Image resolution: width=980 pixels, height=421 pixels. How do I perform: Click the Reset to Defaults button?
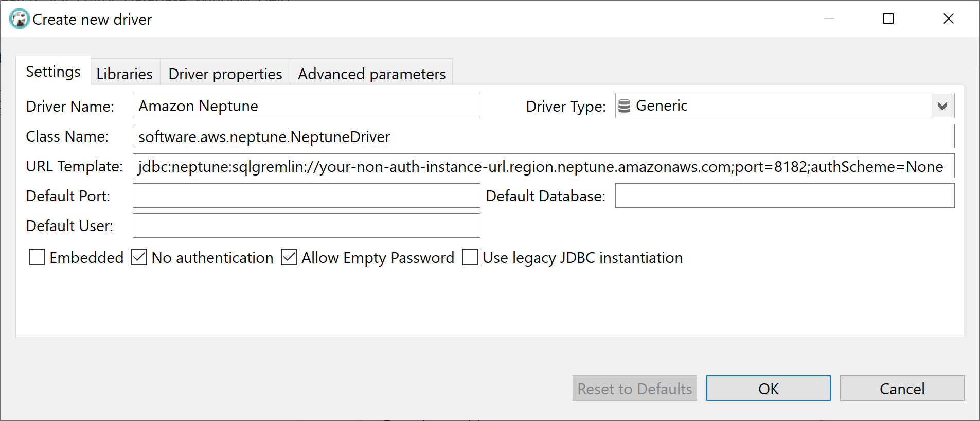635,388
